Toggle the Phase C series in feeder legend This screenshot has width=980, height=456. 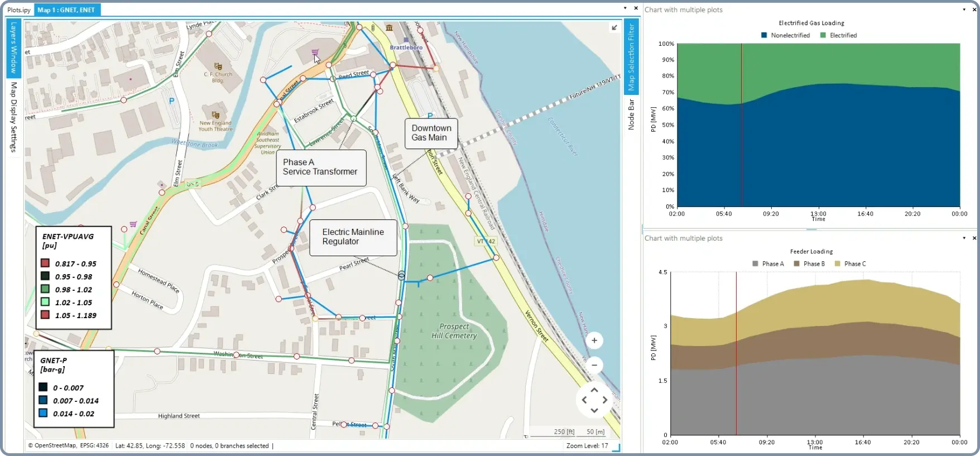(837, 264)
